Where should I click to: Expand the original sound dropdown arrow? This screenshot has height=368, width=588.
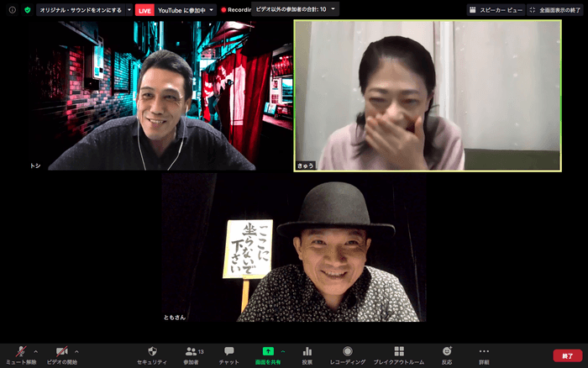[x=129, y=10]
